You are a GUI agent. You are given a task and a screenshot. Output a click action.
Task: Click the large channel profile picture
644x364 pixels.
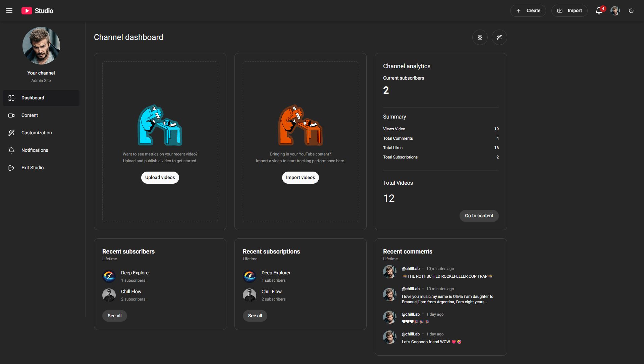click(x=41, y=46)
